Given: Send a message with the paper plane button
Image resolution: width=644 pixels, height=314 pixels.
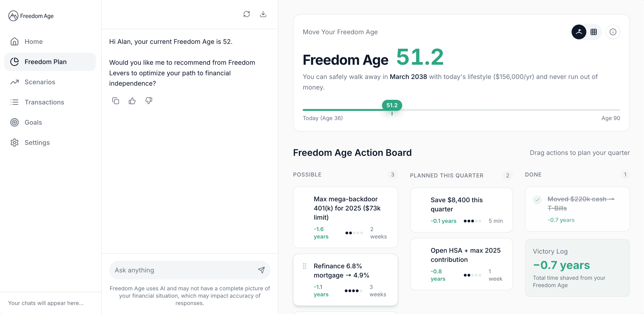Looking at the screenshot, I should point(261,270).
